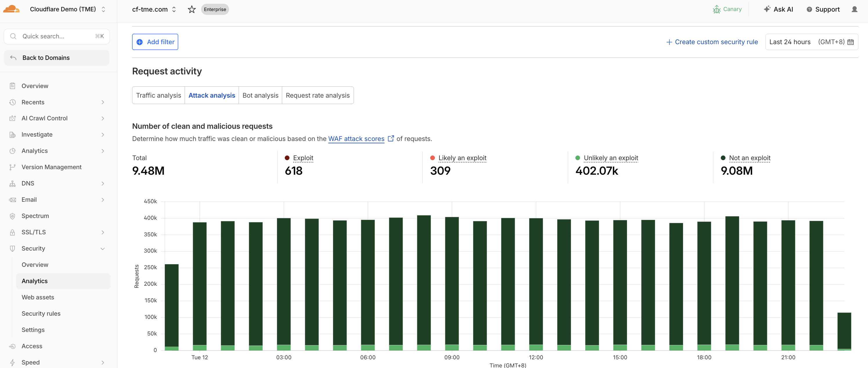The image size is (868, 368).
Task: Click the SSL/TLS padlock icon
Action: coord(12,233)
